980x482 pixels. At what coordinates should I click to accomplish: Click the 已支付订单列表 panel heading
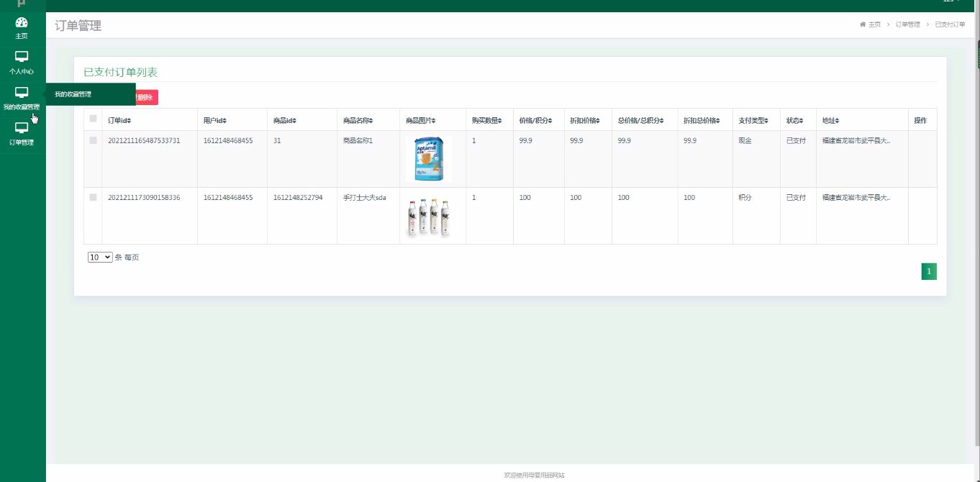point(120,72)
